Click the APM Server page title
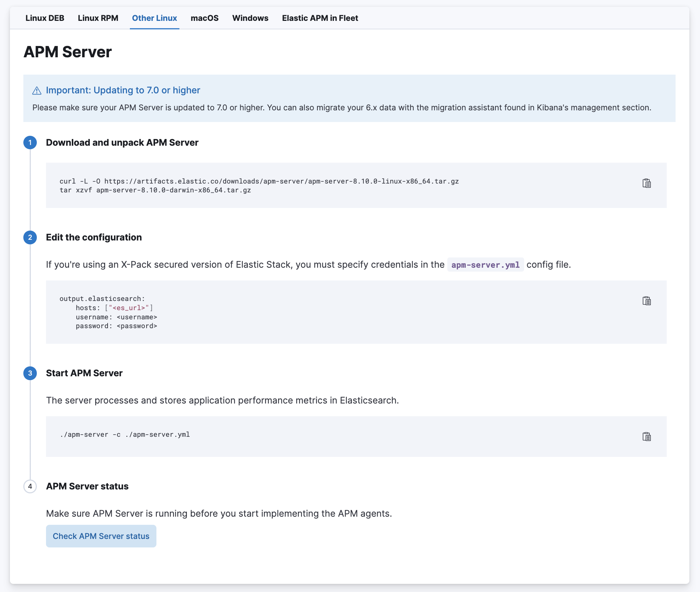The image size is (700, 592). [x=68, y=52]
